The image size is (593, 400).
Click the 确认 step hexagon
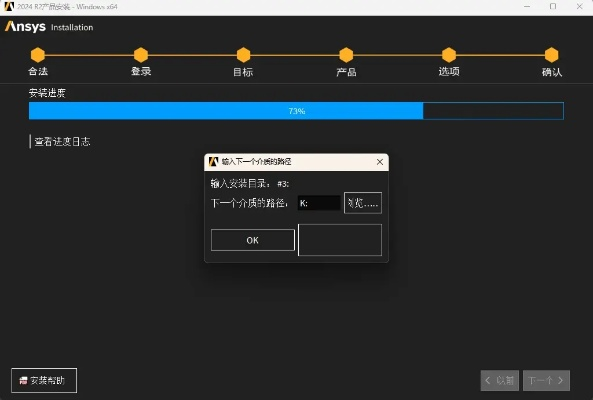coord(552,55)
